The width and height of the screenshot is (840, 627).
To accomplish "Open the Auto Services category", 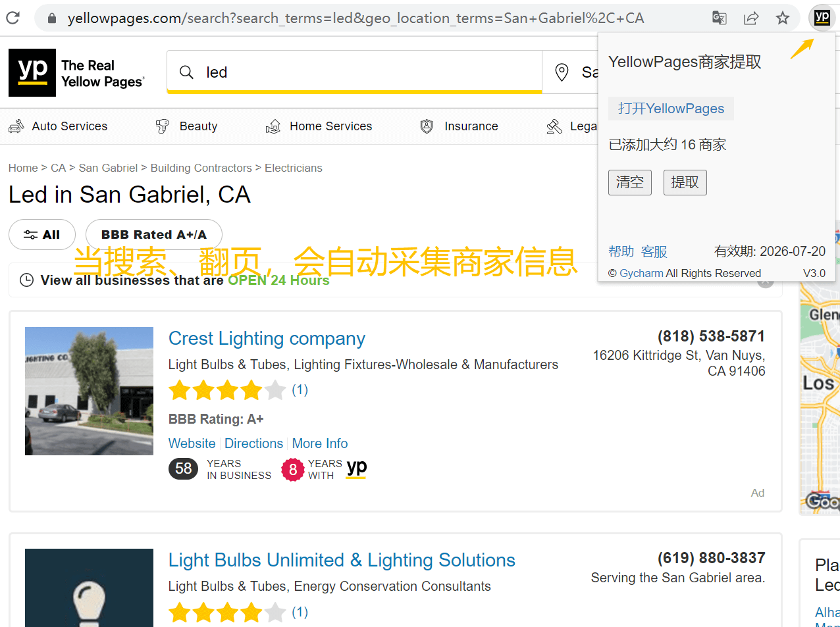I will (58, 126).
